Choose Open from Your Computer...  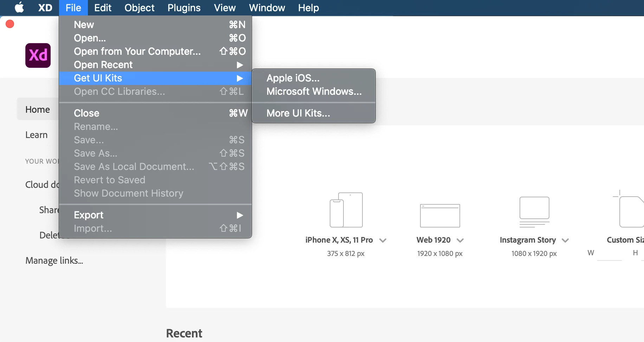pyautogui.click(x=155, y=51)
